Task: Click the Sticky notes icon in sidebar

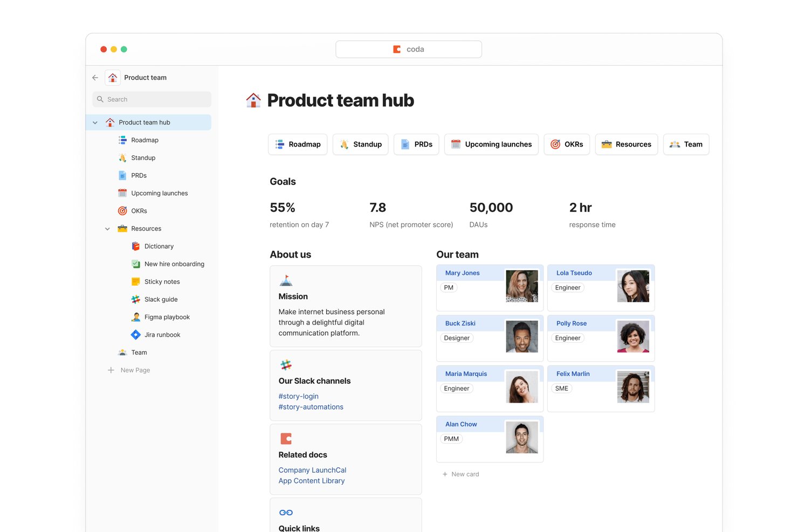Action: [x=136, y=282]
